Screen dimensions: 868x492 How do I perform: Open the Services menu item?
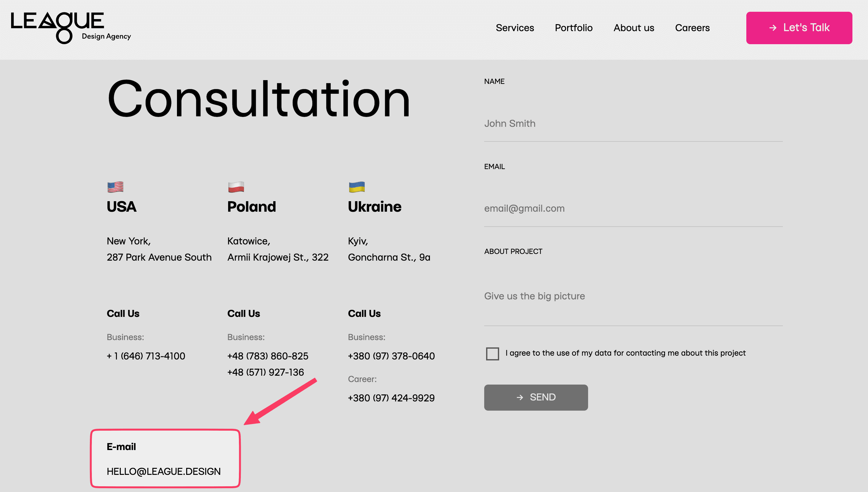(515, 28)
